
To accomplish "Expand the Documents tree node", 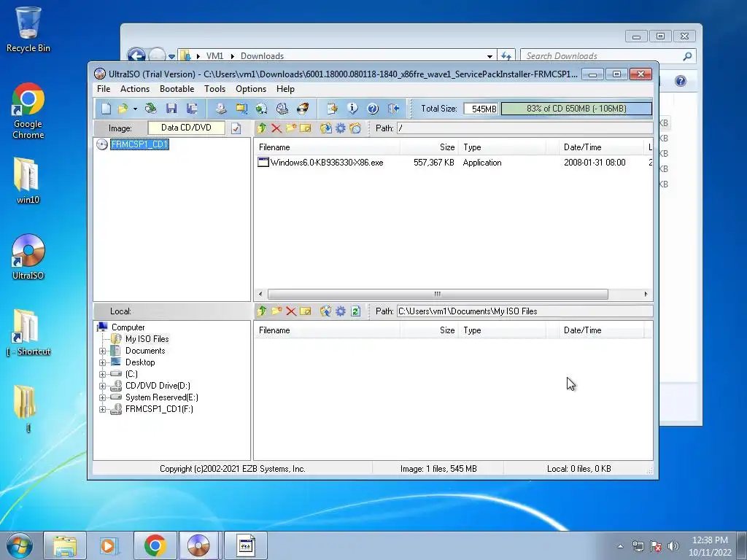I will [x=102, y=351].
